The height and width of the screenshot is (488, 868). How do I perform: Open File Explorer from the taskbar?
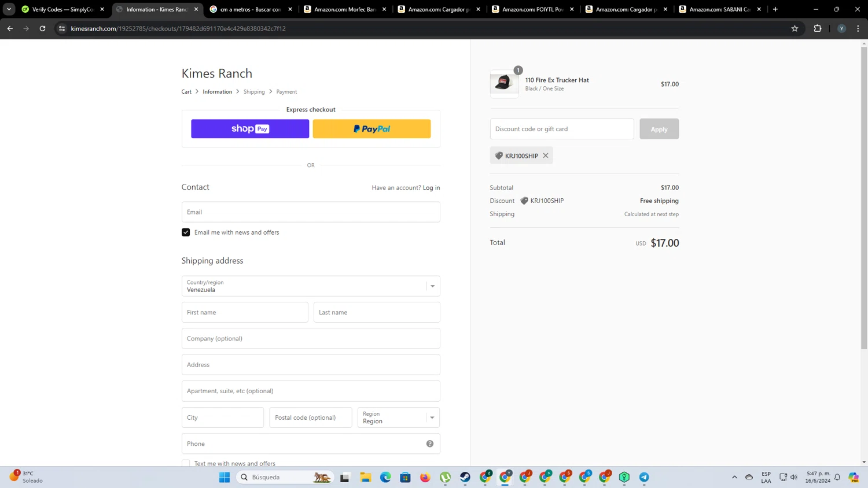click(365, 477)
